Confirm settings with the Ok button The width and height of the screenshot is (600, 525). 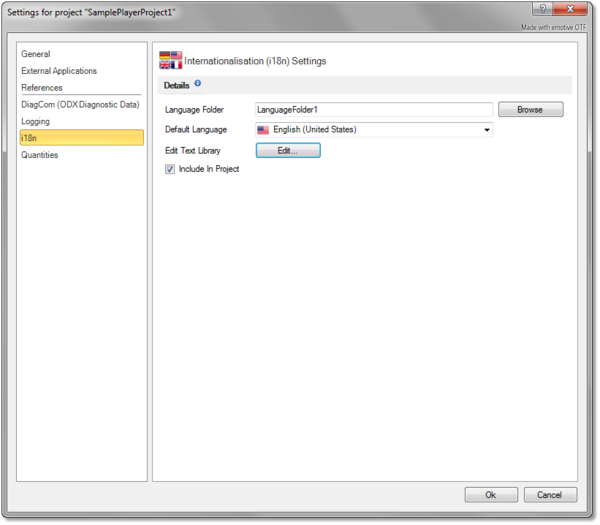491,494
